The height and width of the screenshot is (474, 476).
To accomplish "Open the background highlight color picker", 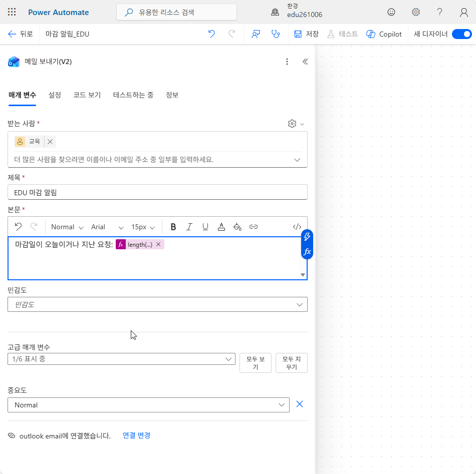I will tap(237, 227).
